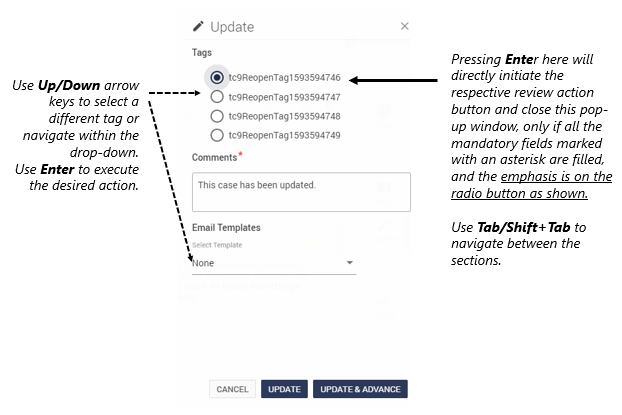The height and width of the screenshot is (415, 622).
Task: Click the pencil edit icon beside Update
Action: coord(198,26)
